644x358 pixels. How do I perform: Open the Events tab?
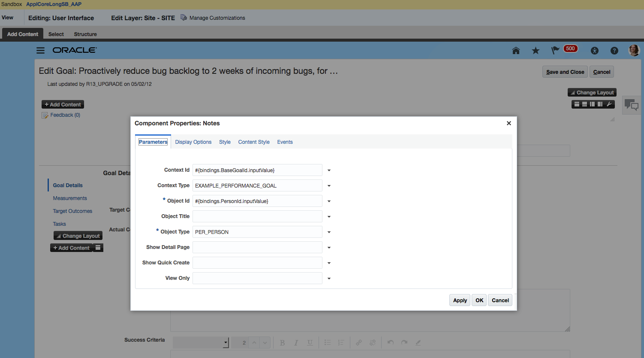click(x=285, y=142)
